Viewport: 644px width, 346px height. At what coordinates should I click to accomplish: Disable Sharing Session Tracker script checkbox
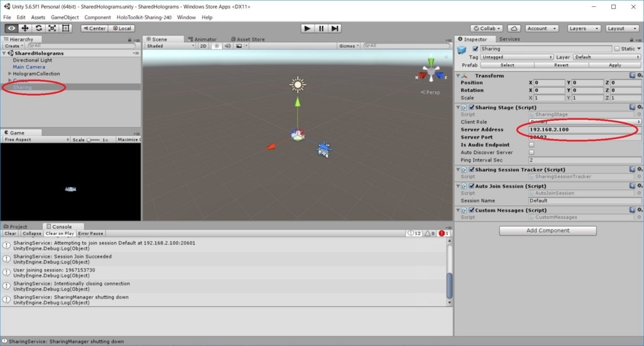pyautogui.click(x=472, y=169)
